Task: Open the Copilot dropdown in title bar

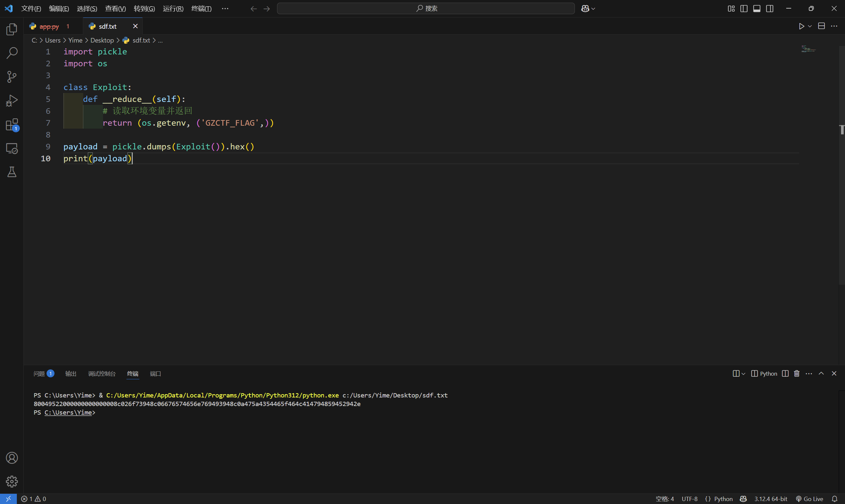Action: click(x=588, y=9)
